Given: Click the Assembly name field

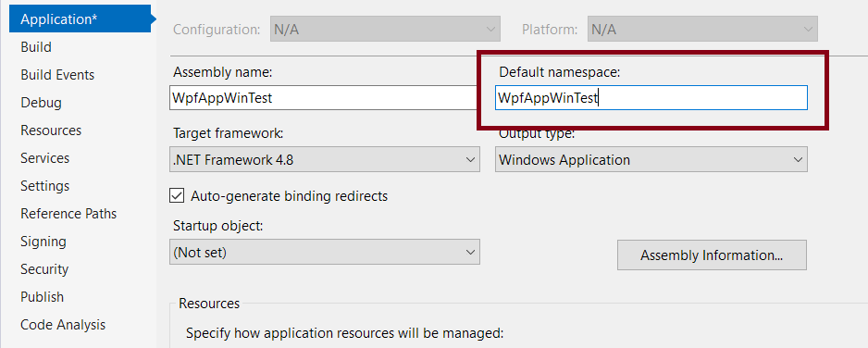Looking at the screenshot, I should (324, 98).
